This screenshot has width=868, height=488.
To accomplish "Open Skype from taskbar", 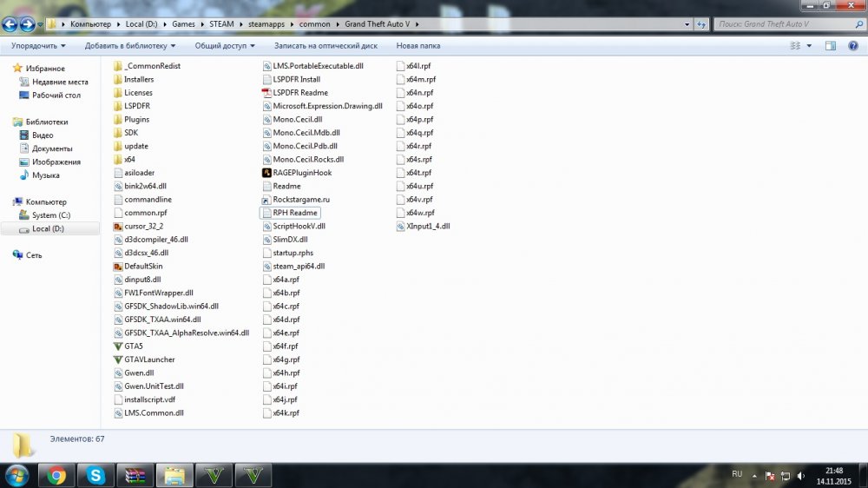I will (95, 475).
